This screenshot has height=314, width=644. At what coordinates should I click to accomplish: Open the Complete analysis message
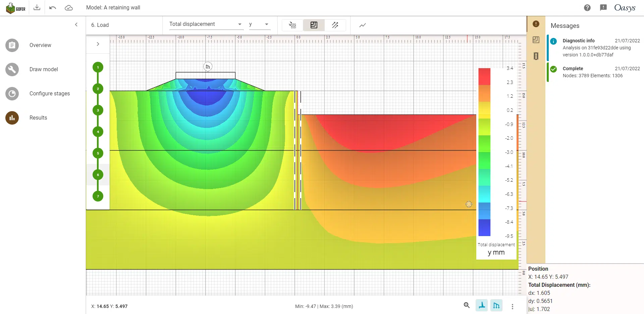click(595, 72)
